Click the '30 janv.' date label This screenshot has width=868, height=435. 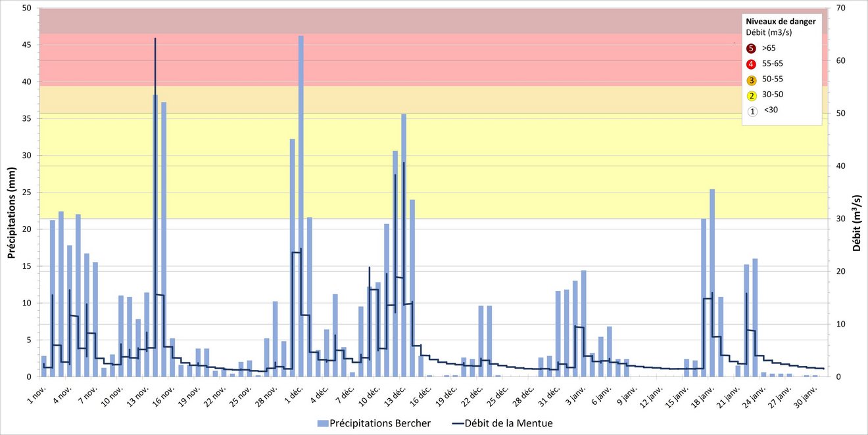pyautogui.click(x=804, y=396)
